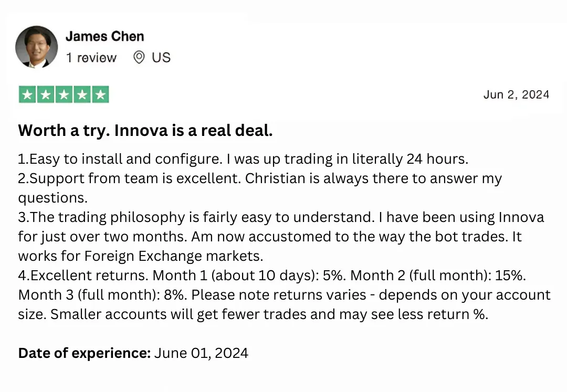567x392 pixels.
Task: Open the James Chen reviewer name
Action: (x=104, y=36)
